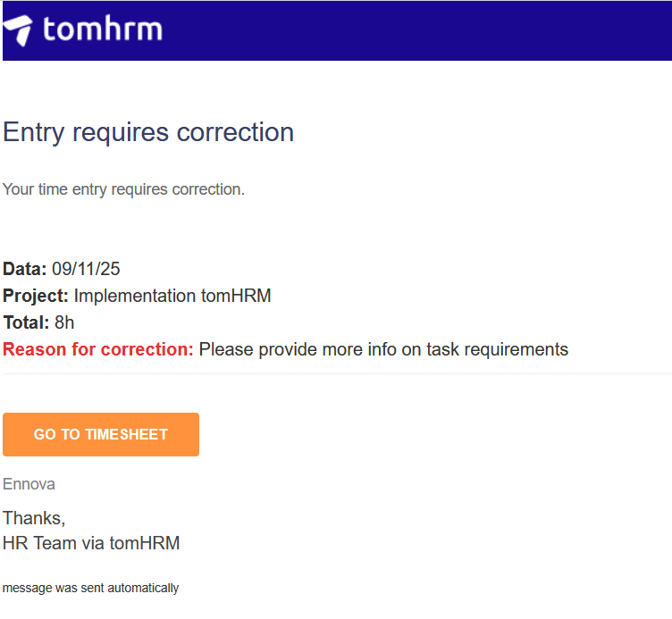
Task: Click the bold 'Data:' label
Action: click(x=24, y=269)
